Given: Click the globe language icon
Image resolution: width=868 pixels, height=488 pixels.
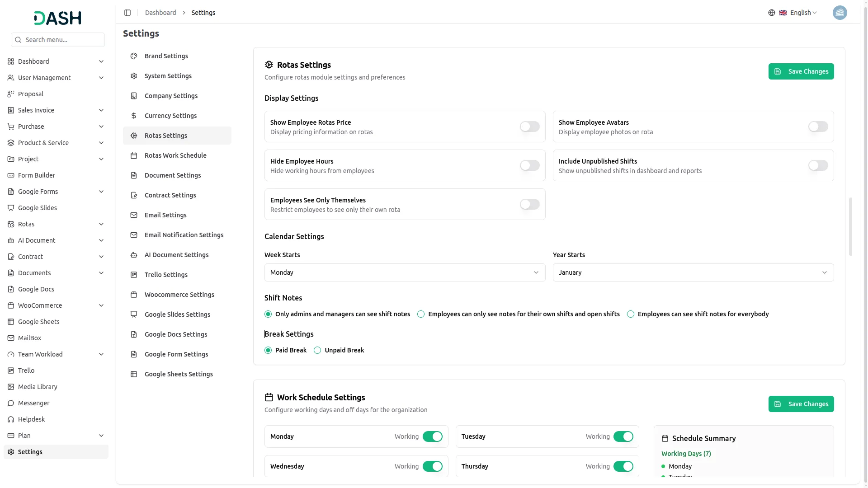Looking at the screenshot, I should click(x=772, y=13).
